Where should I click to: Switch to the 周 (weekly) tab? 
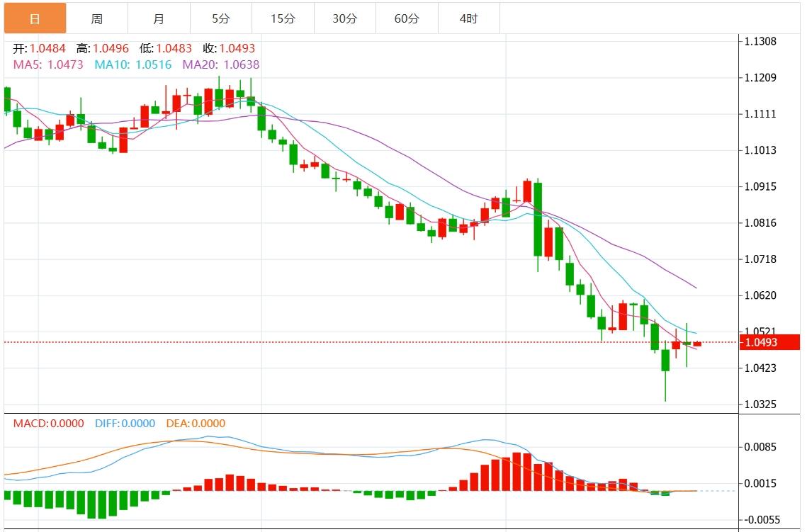click(96, 18)
